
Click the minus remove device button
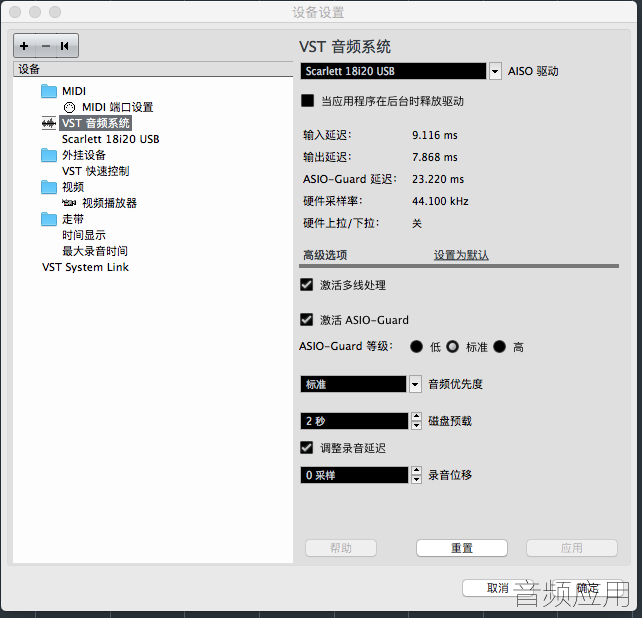tap(46, 46)
